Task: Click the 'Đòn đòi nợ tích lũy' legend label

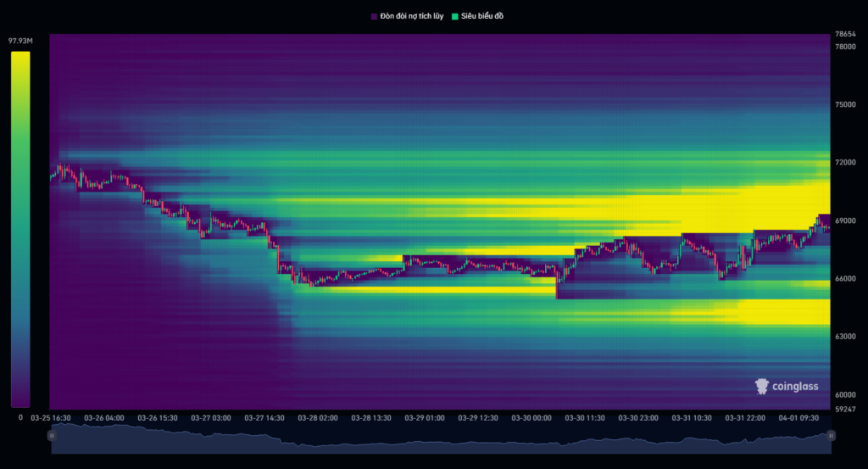Action: pyautogui.click(x=412, y=16)
